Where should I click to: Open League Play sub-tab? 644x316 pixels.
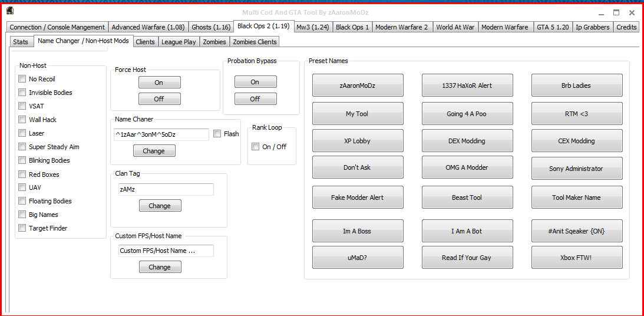pos(179,42)
